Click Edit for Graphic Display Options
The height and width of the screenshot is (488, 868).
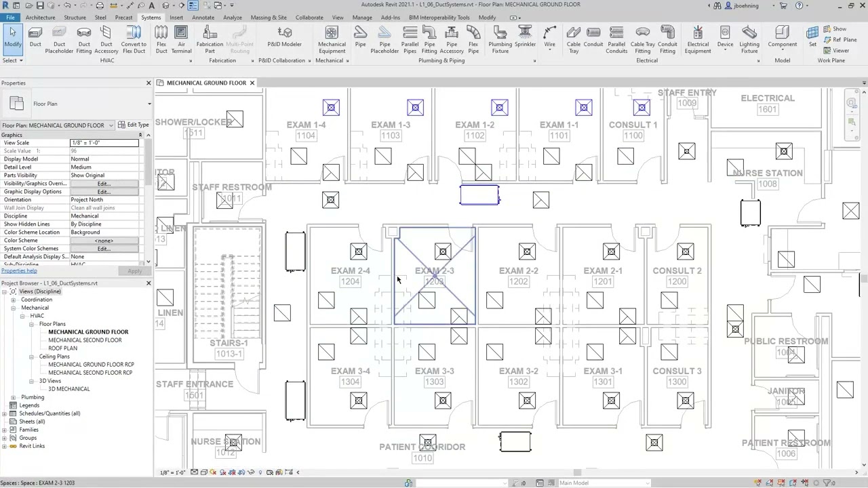coord(104,192)
